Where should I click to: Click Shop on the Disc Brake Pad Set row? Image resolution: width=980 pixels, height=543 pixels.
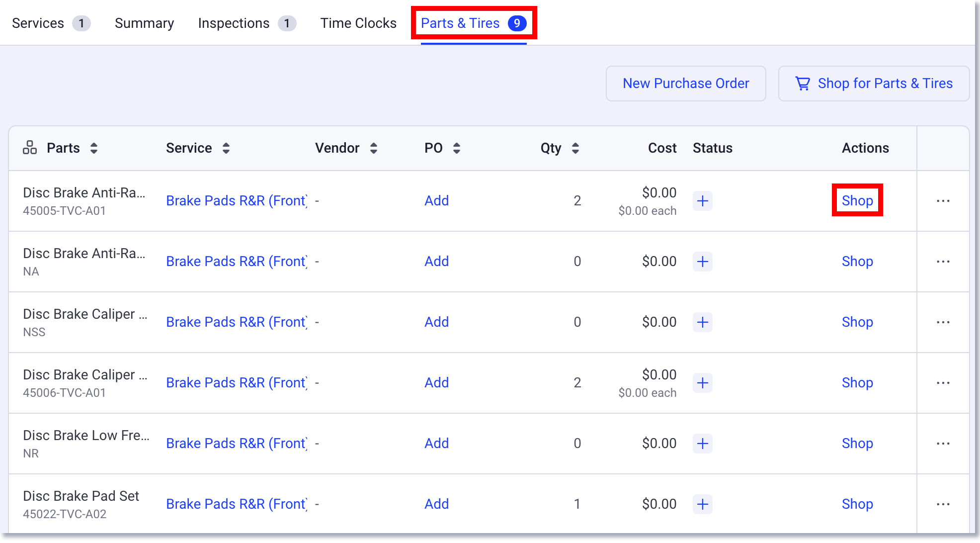point(857,504)
